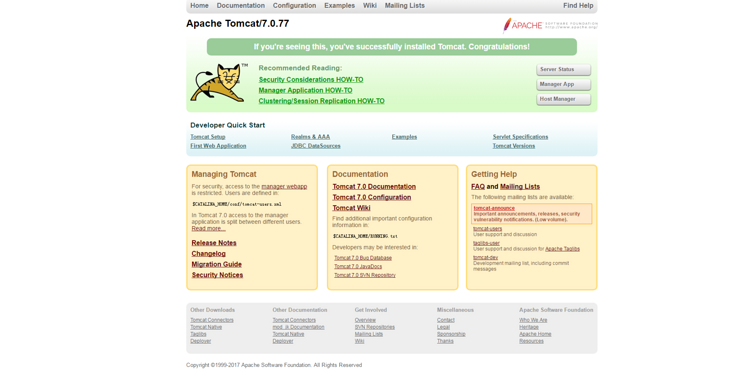Open tomcat-dev mailing list link
This screenshot has width=732, height=392.
pos(486,258)
